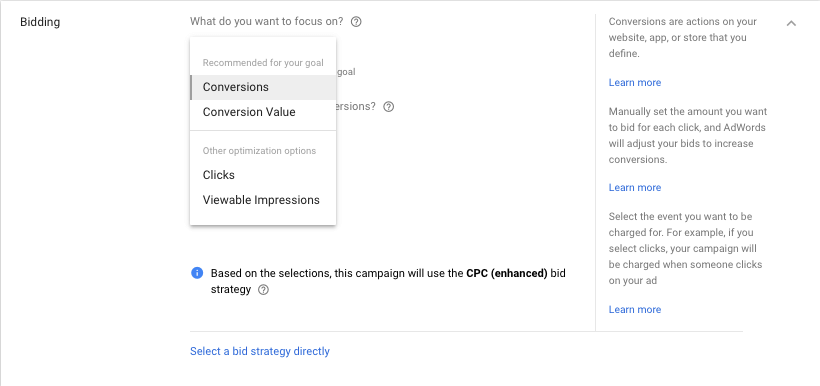Click 'Select a bid strategy directly' link

click(x=260, y=351)
